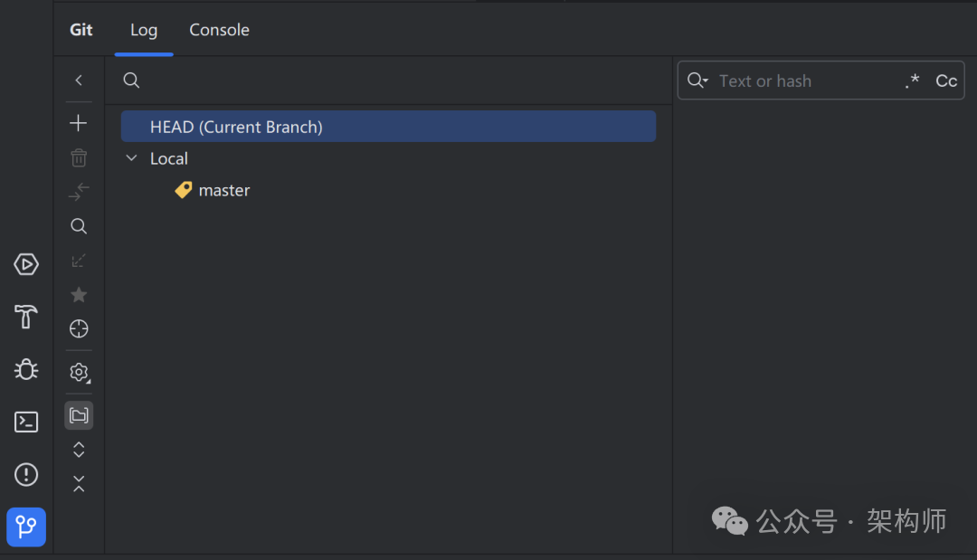Toggle Match Case Cc option
Viewport: 977px width, 560px height.
(x=946, y=81)
